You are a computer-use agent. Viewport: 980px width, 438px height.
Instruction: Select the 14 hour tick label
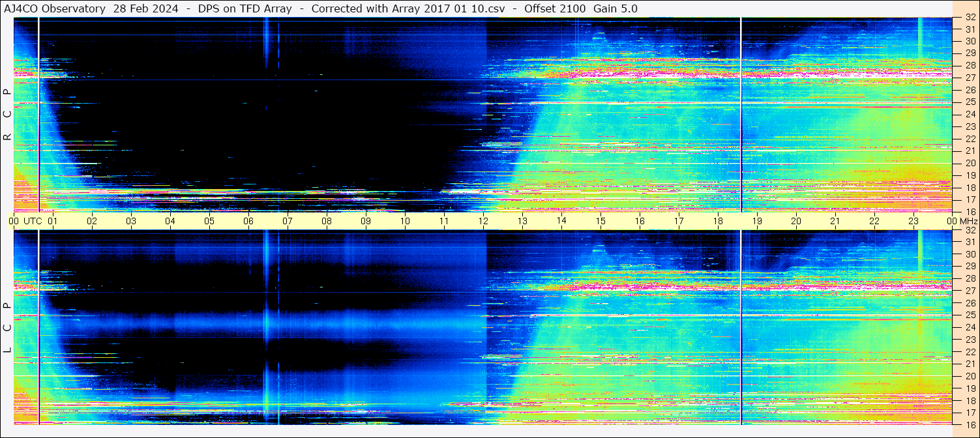[x=561, y=221]
